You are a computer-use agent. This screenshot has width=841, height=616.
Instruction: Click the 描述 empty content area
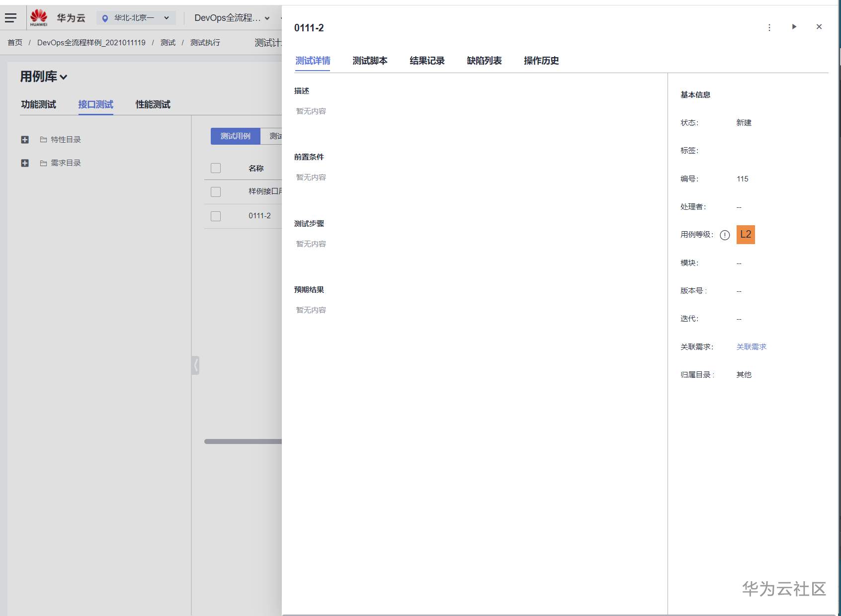311,111
